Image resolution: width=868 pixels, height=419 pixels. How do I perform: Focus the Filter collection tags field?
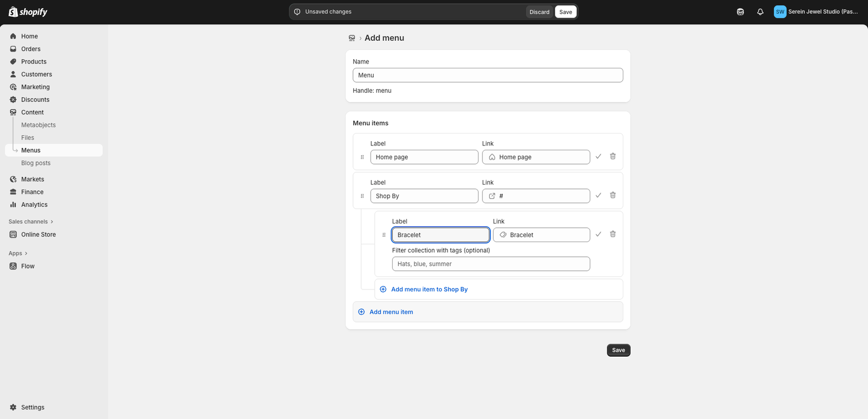coord(490,264)
